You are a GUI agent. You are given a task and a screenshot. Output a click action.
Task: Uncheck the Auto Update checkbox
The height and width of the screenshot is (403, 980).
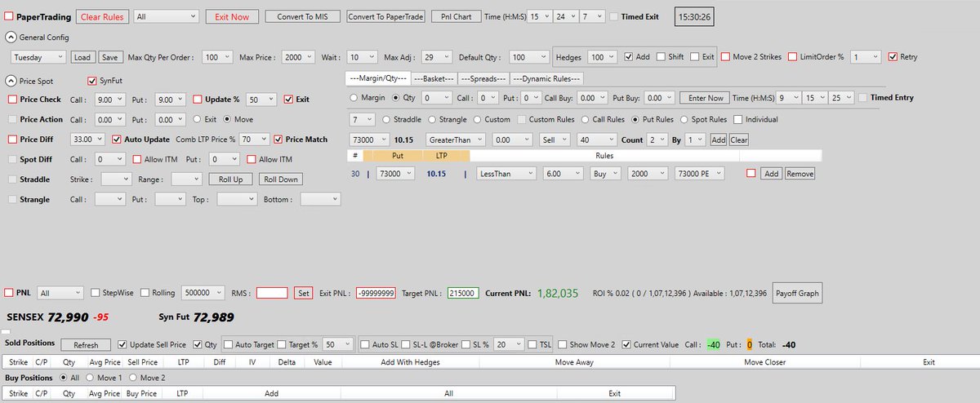click(x=117, y=139)
